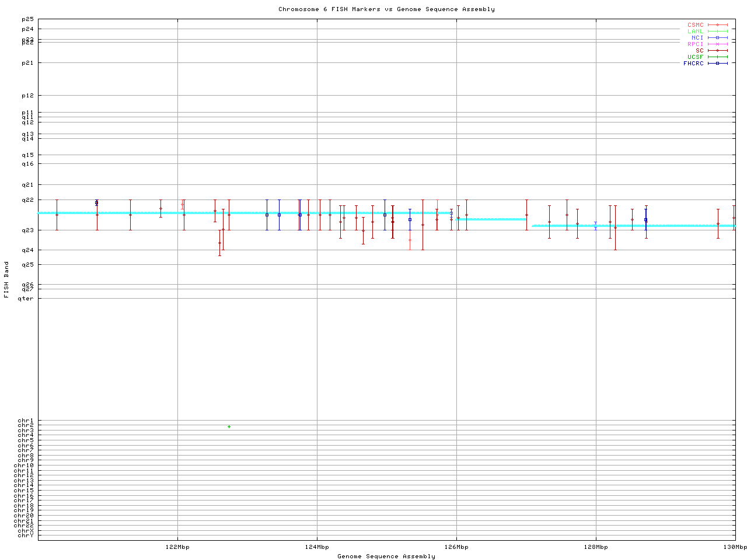
Task: Click the Genome Sequence Assembly axis label
Action: [386, 556]
